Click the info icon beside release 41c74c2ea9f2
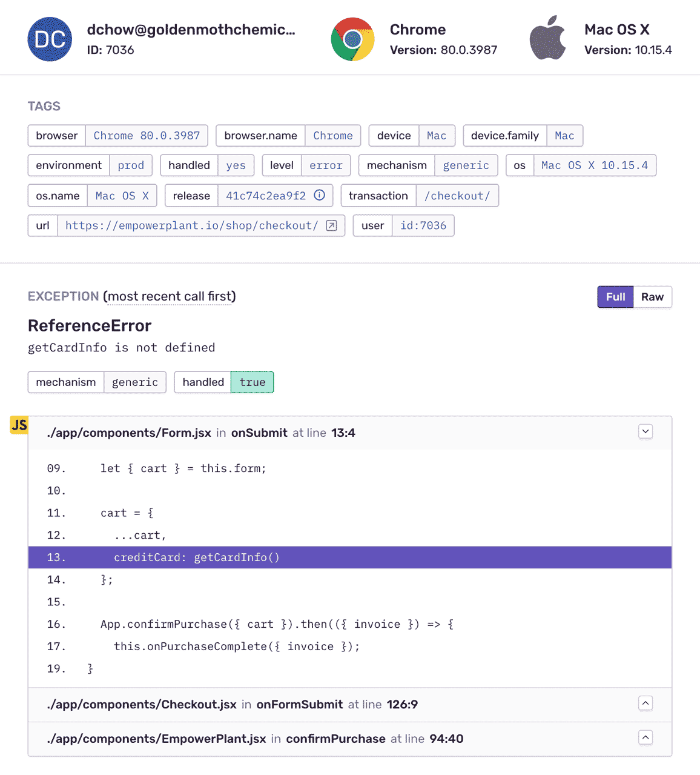This screenshot has width=700, height=775. click(319, 195)
